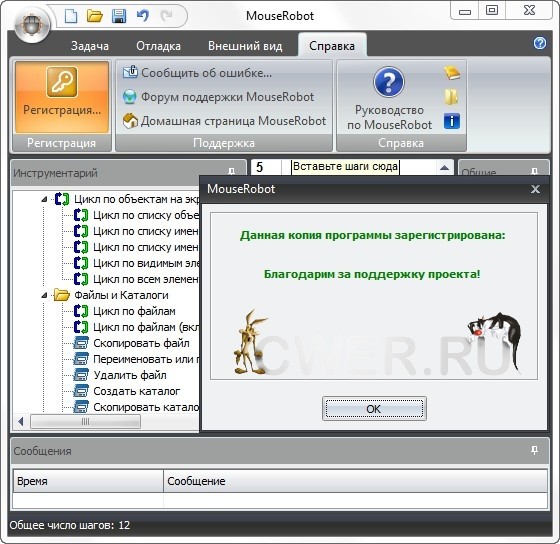Switch to the Внешний вид tab
The width and height of the screenshot is (560, 544).
coord(245,46)
